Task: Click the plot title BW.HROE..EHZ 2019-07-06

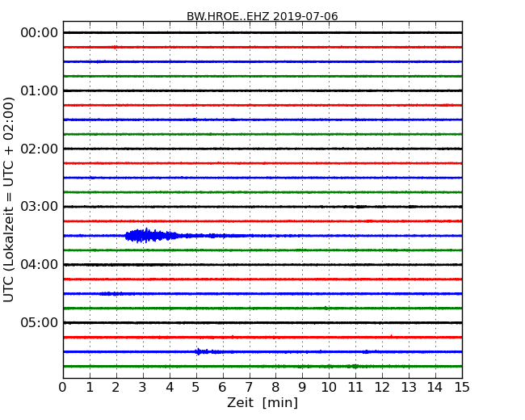Action: [262, 16]
